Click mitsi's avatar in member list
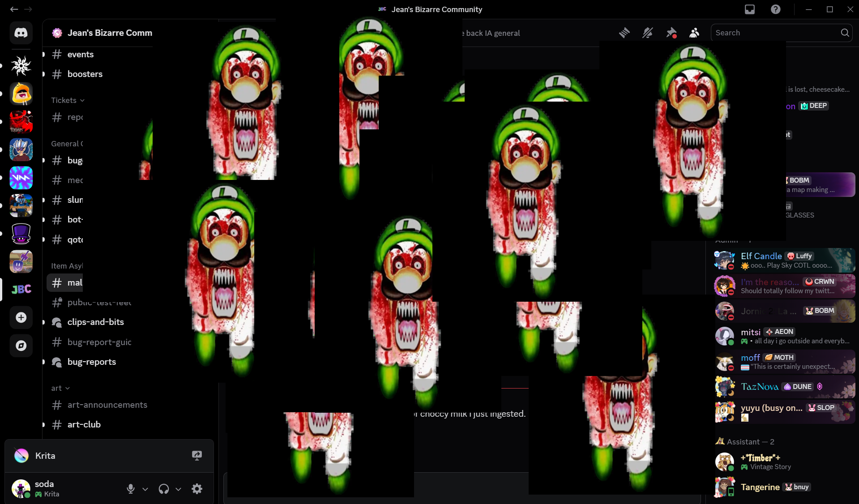 pos(725,336)
